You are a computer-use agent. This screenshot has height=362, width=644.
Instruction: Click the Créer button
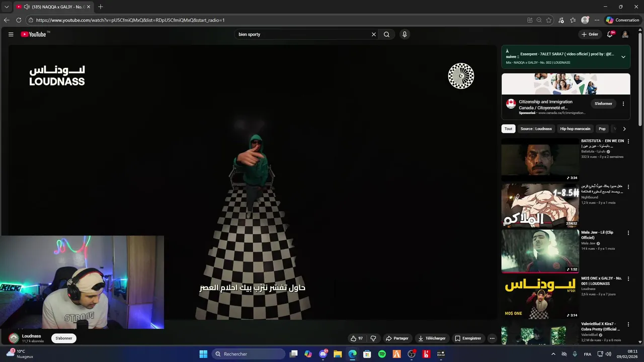590,34
